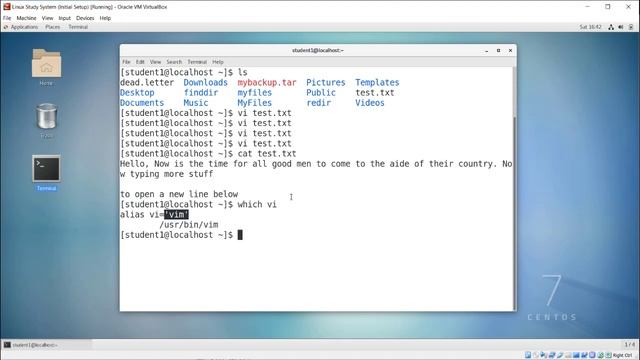Click the VirtualBox recording indicator icon
This screenshot has height=360, width=640.
[x=584, y=355]
